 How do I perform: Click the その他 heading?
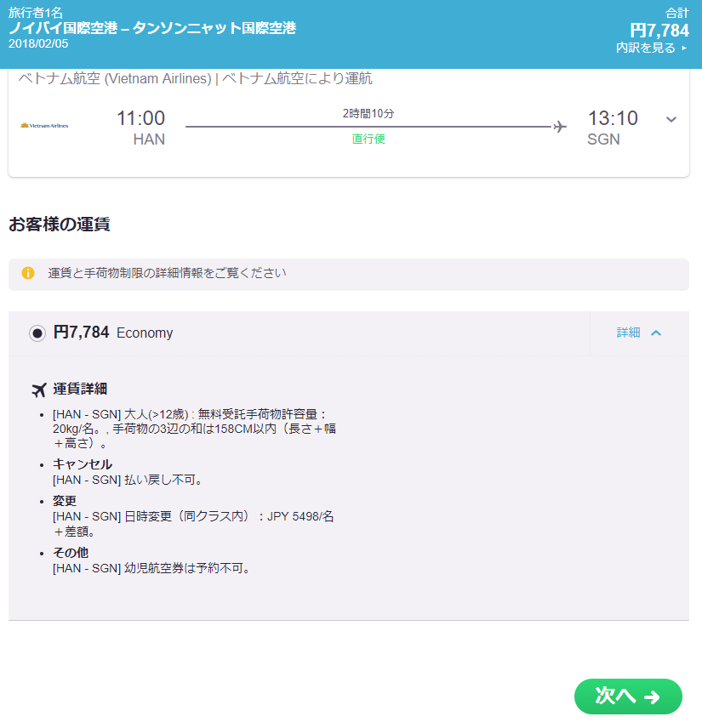(71, 553)
